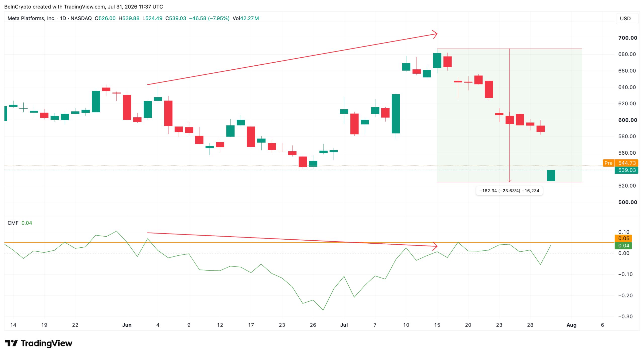
Task: Click the 600.00 price axis label
Action: (x=627, y=120)
